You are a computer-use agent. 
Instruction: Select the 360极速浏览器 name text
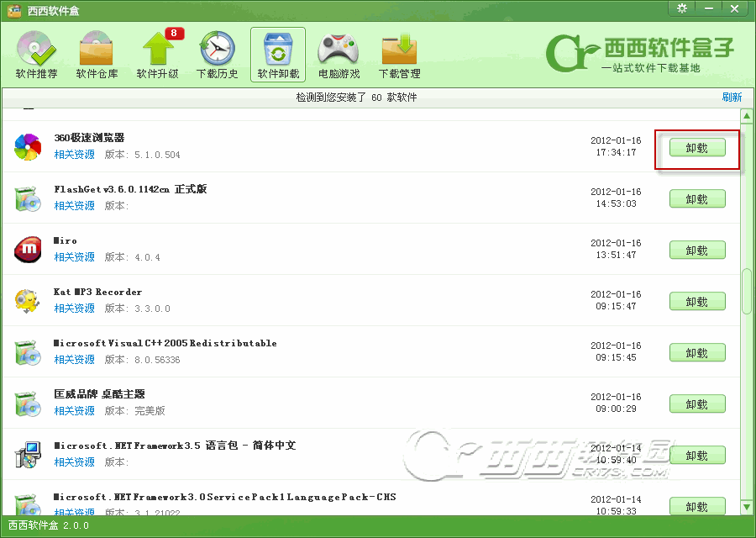(89, 138)
